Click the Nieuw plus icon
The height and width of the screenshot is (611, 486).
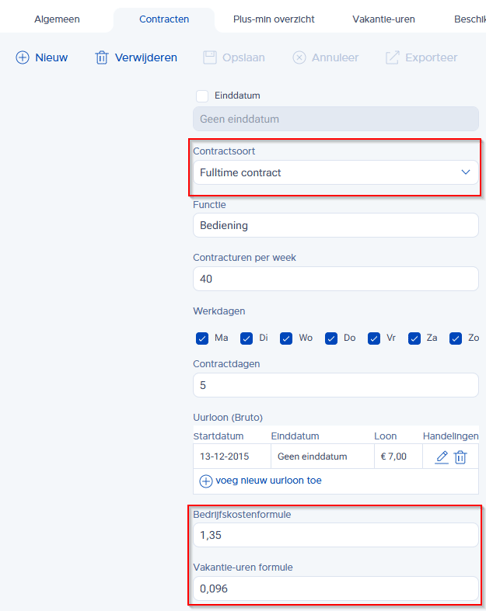pyautogui.click(x=22, y=57)
